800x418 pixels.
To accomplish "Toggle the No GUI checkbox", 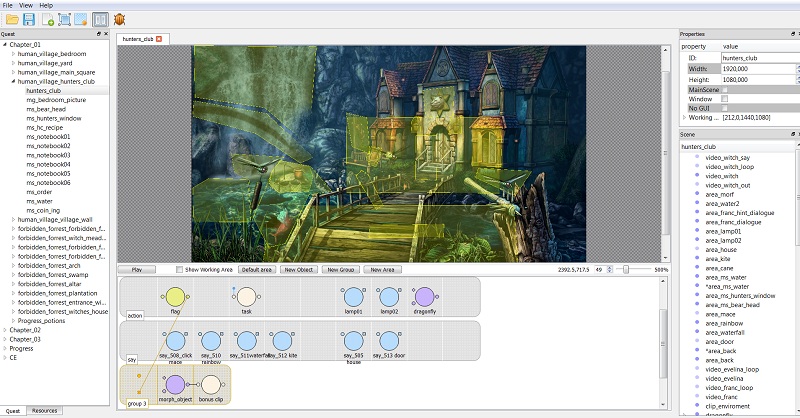I will tap(724, 108).
